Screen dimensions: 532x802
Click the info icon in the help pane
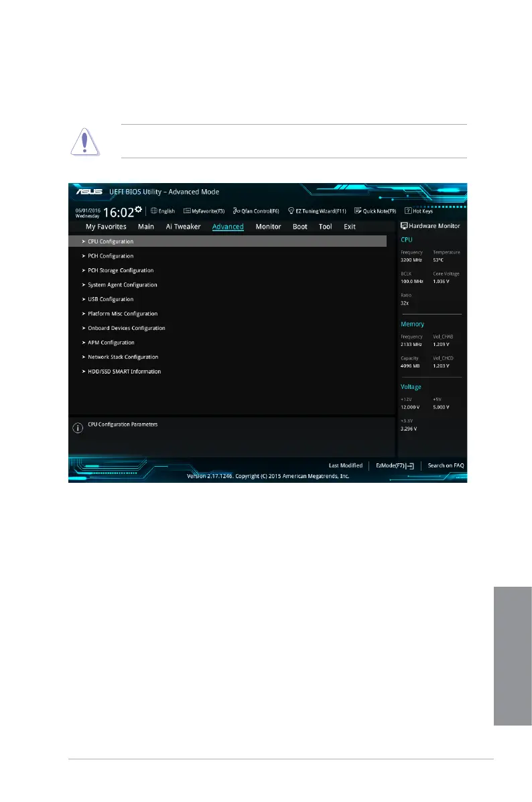click(78, 428)
